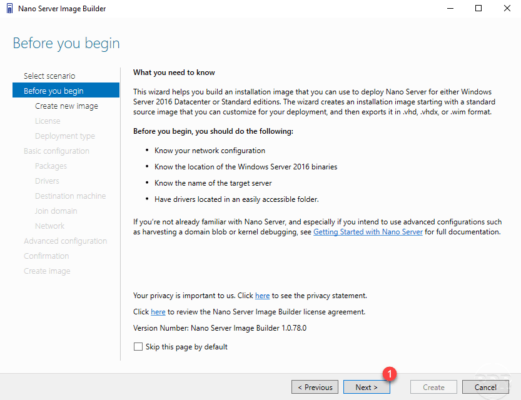Open the Confirmation step
This screenshot has width=521, height=400.
[x=46, y=256]
